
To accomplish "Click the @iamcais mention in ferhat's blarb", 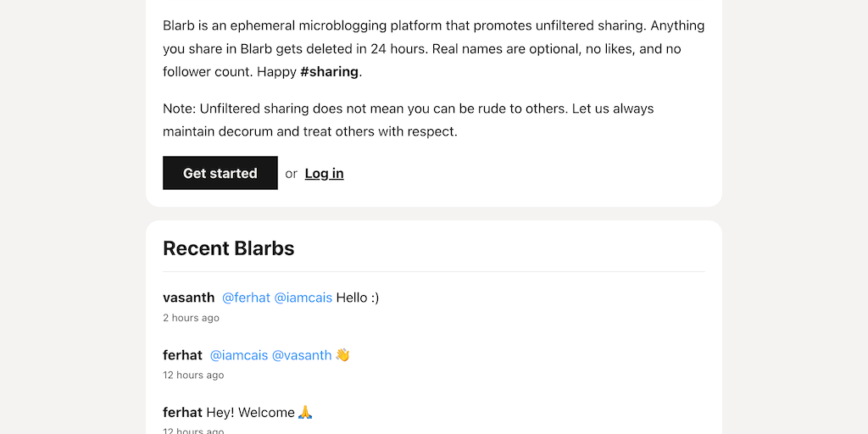I will [239, 355].
